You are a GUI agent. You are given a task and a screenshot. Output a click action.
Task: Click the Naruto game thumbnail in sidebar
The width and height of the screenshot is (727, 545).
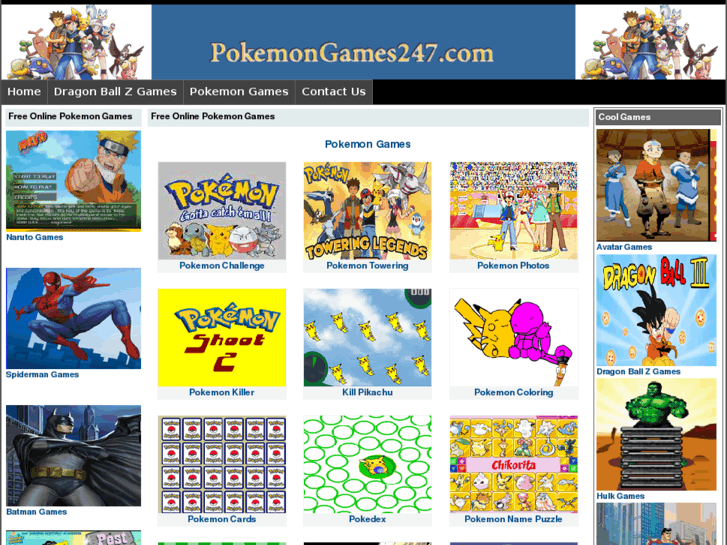point(74,181)
